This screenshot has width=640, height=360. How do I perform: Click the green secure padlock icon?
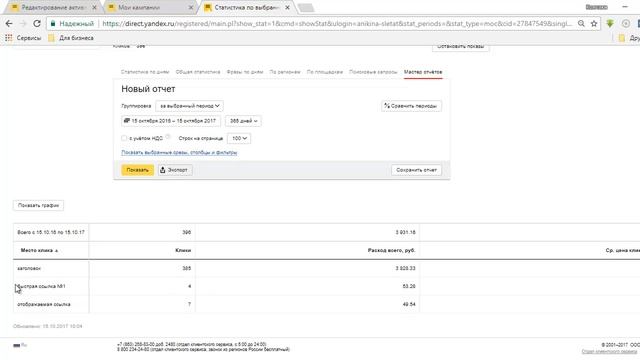pos(53,24)
